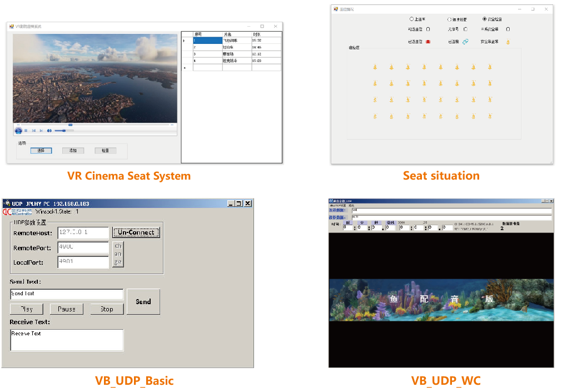The width and height of the screenshot is (562, 392).
Task: Click the blue chain link connected icon
Action: [x=465, y=42]
